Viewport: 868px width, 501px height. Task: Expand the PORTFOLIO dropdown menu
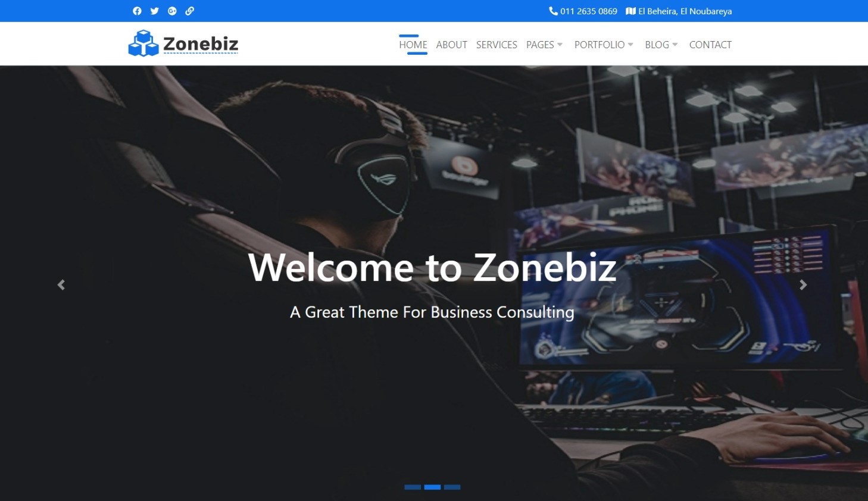coord(604,45)
